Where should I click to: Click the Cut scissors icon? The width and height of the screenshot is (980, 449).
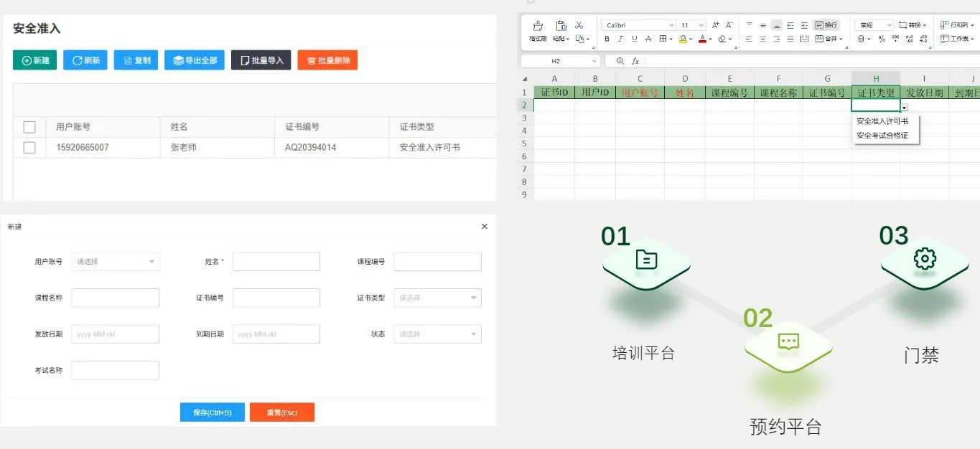(579, 24)
